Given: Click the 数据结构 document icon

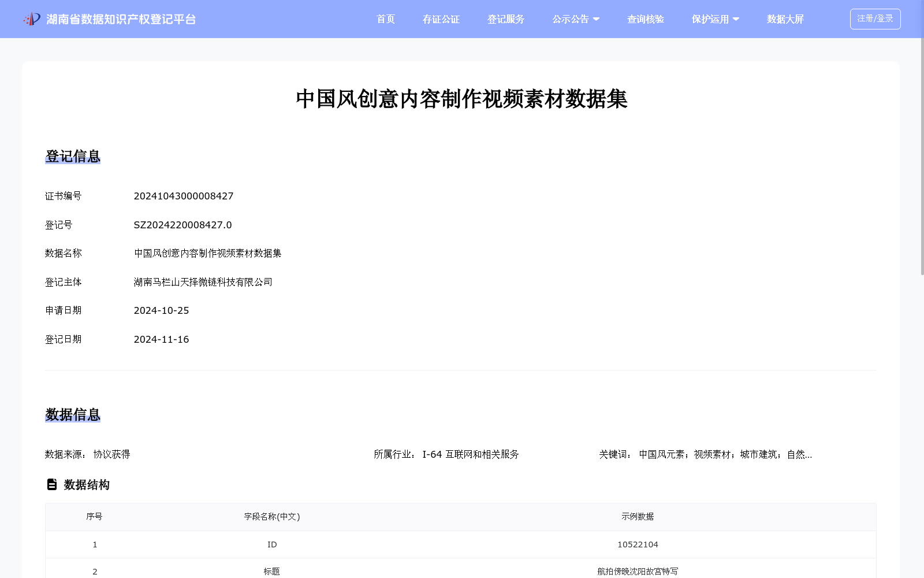Looking at the screenshot, I should [52, 484].
